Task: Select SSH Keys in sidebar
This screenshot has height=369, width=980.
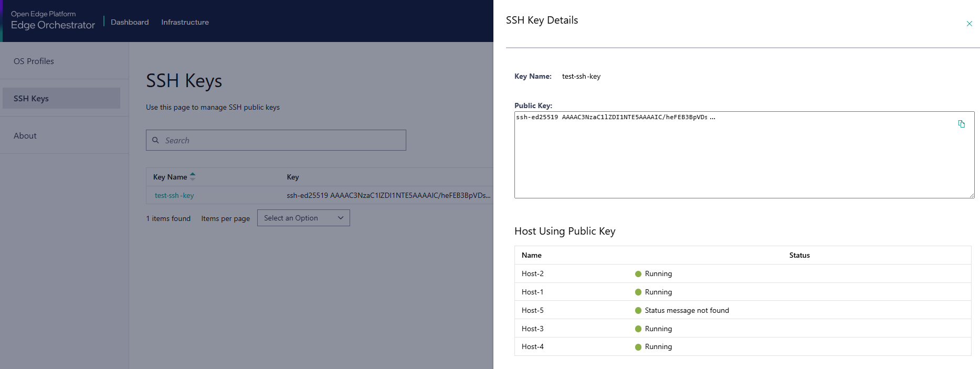Action: point(31,99)
